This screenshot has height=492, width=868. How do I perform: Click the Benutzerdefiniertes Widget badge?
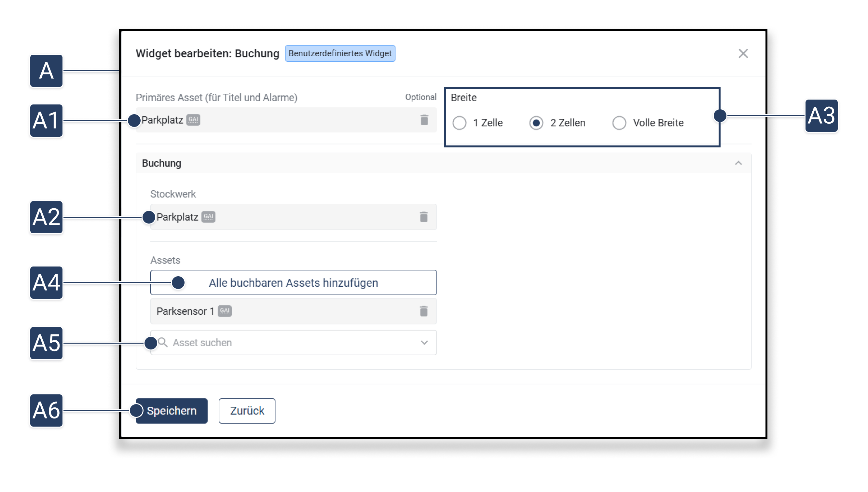coord(339,53)
